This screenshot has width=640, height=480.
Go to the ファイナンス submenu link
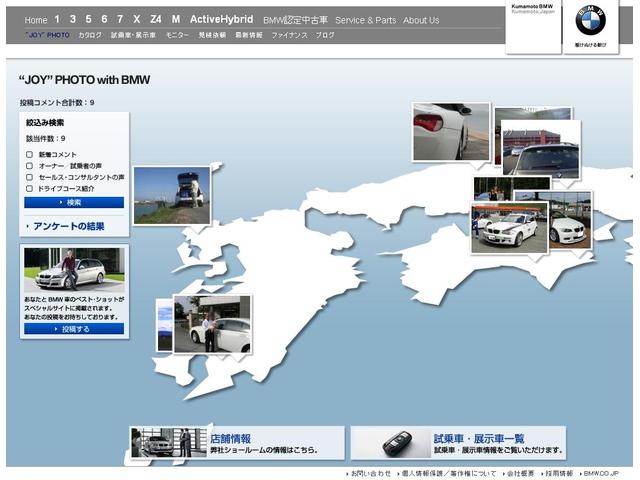(289, 35)
